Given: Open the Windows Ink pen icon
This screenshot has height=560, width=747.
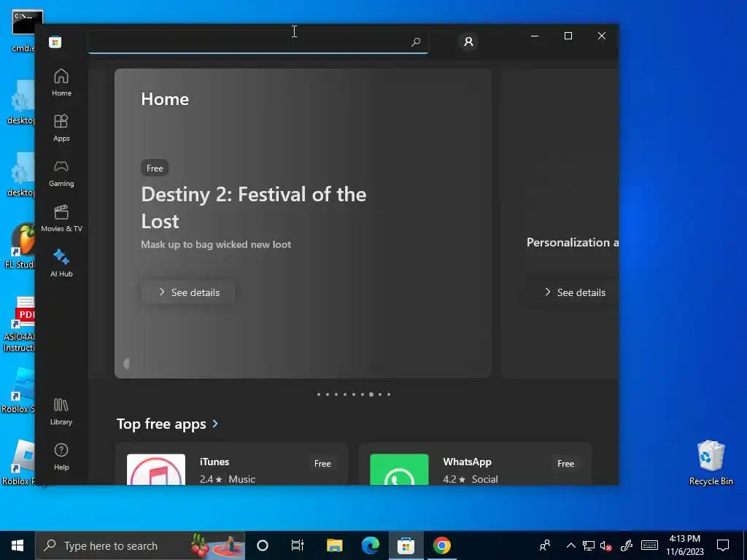Looking at the screenshot, I should [x=627, y=545].
